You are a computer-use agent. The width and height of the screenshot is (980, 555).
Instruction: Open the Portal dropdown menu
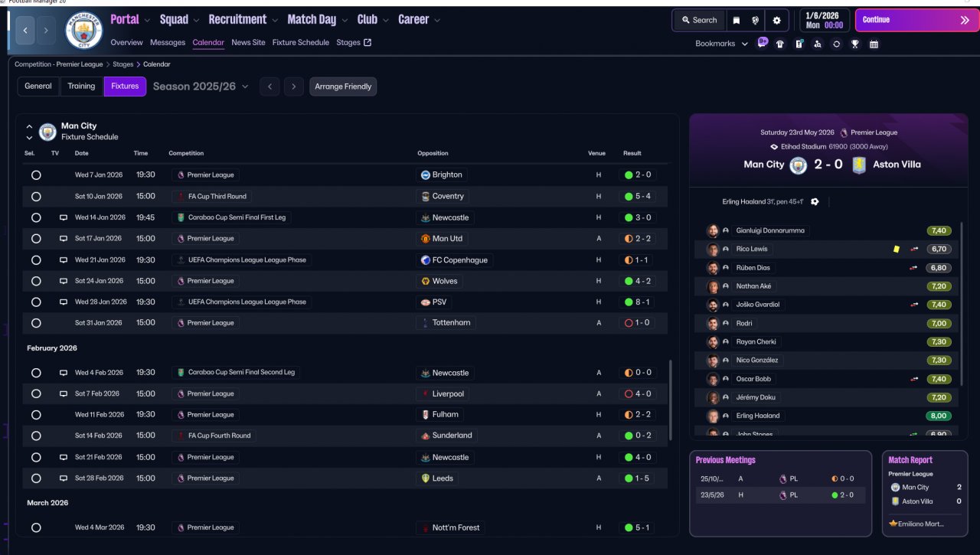click(x=130, y=20)
